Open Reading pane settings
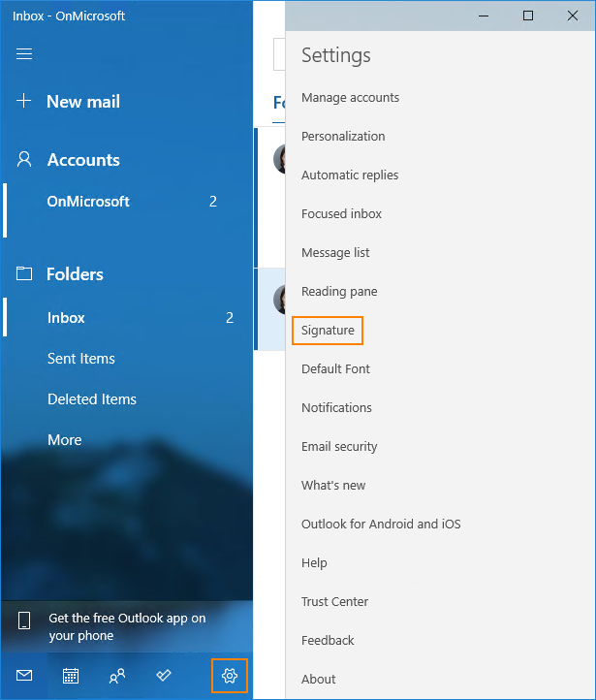 (339, 292)
